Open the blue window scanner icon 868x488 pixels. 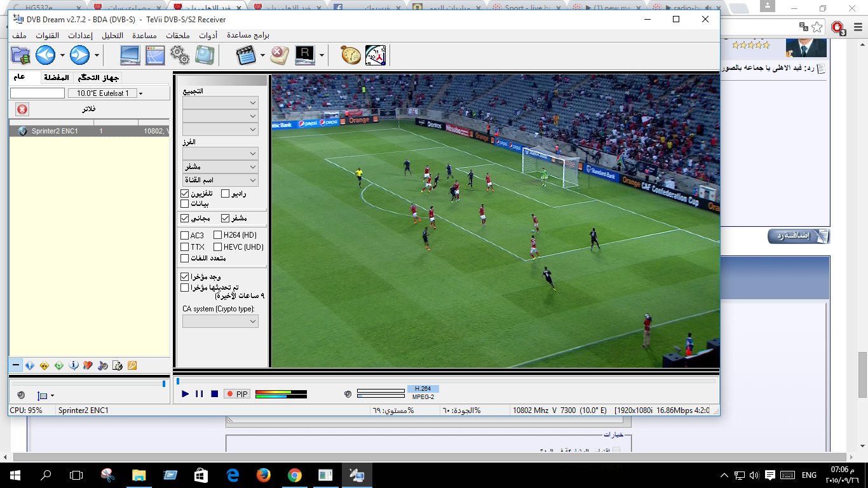[x=156, y=55]
